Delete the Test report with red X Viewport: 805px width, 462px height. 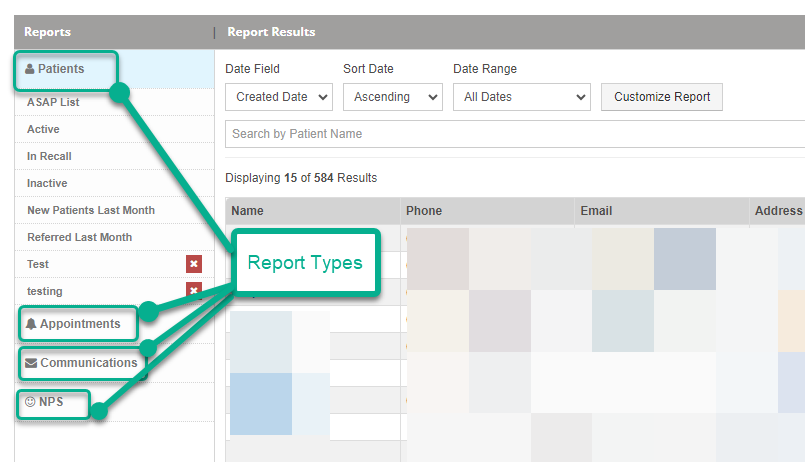(x=194, y=264)
